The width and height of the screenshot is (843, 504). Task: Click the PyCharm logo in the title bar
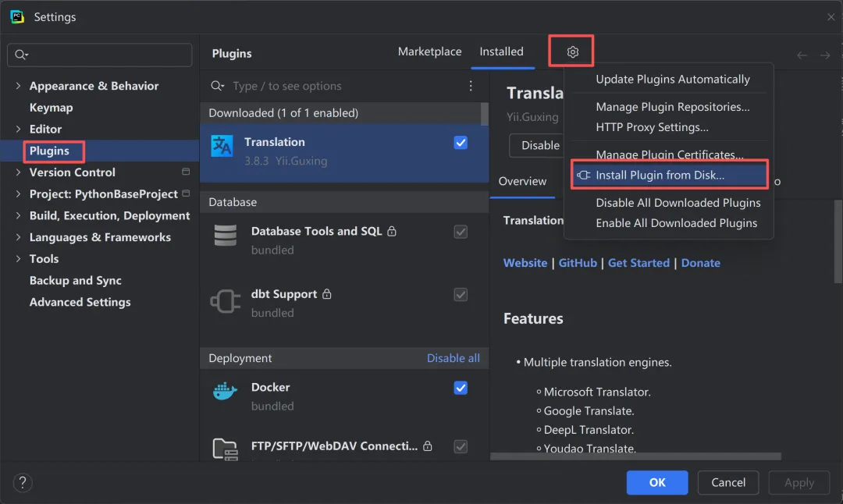pos(17,16)
